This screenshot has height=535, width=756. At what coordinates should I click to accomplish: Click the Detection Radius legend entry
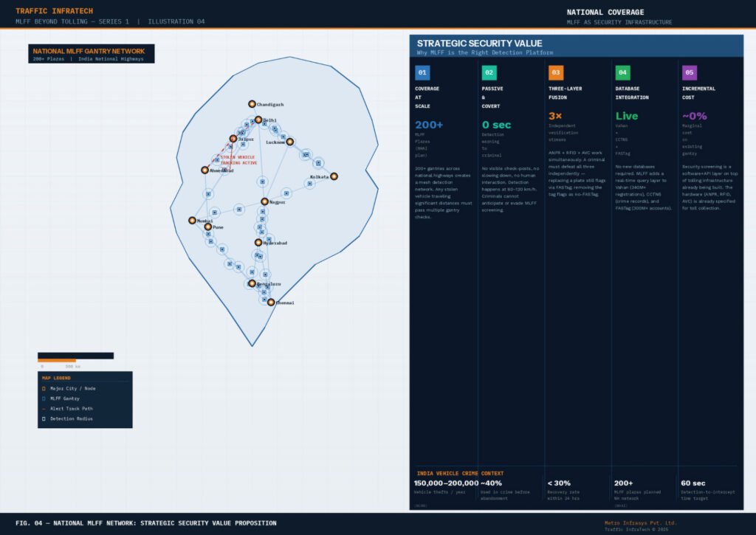tap(70, 419)
